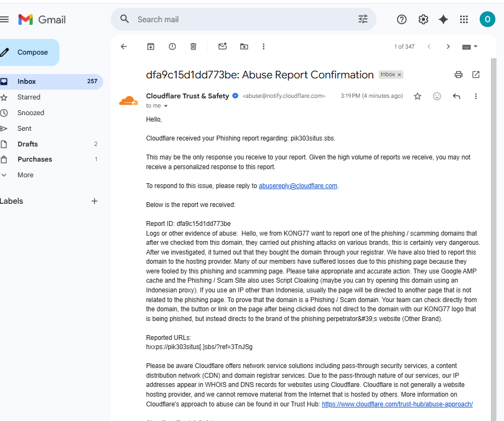Click the Cloudflare sender avatar
Image resolution: width=504 pixels, height=421 pixels.
pos(129,101)
